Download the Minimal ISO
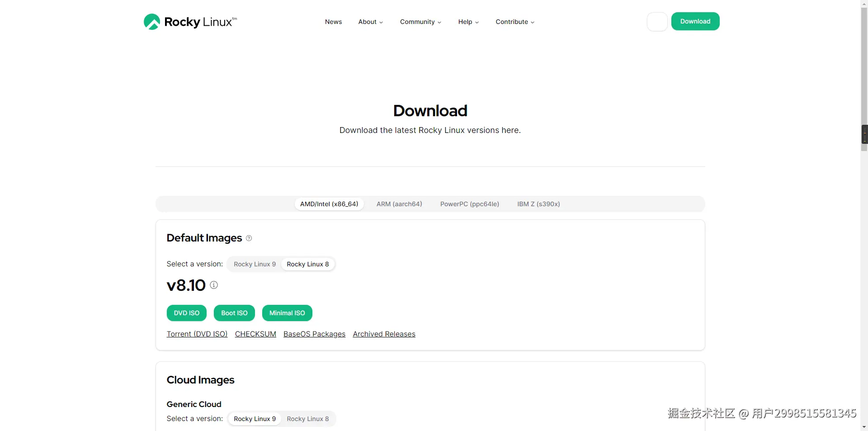The height and width of the screenshot is (431, 868). point(287,313)
